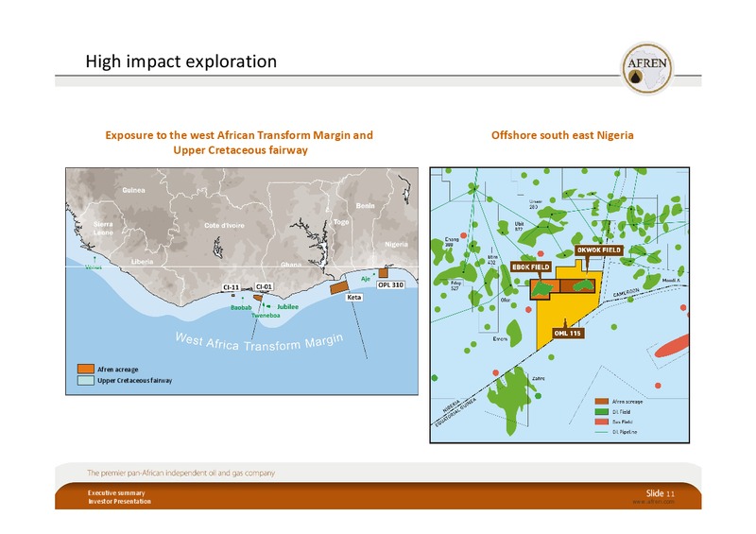Select the left map heading about Transform Margin
This screenshot has height=534, width=756.
click(x=240, y=143)
